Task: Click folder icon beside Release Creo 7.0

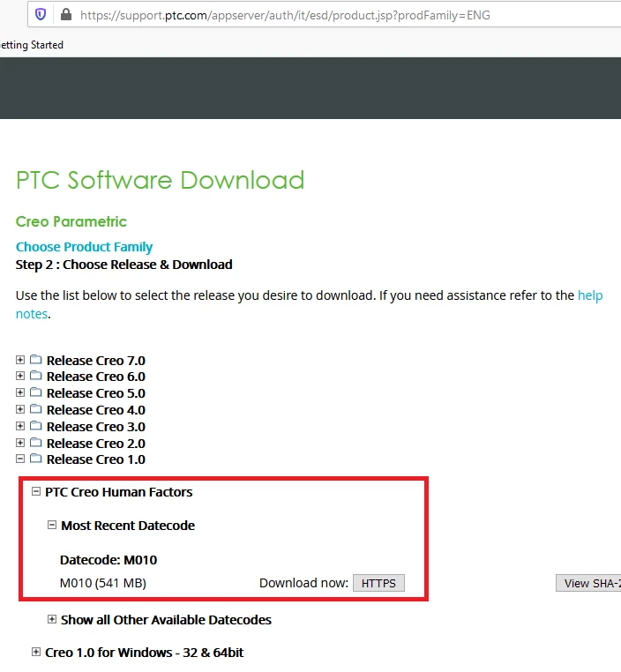Action: coord(36,359)
